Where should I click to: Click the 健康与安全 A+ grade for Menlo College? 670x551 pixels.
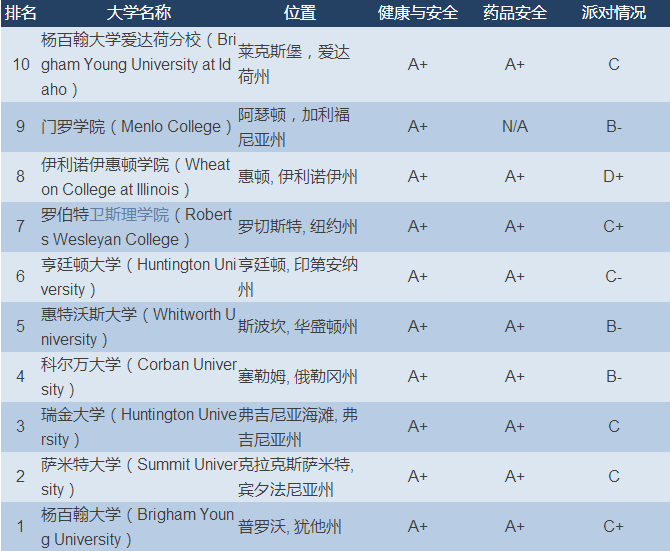point(417,127)
